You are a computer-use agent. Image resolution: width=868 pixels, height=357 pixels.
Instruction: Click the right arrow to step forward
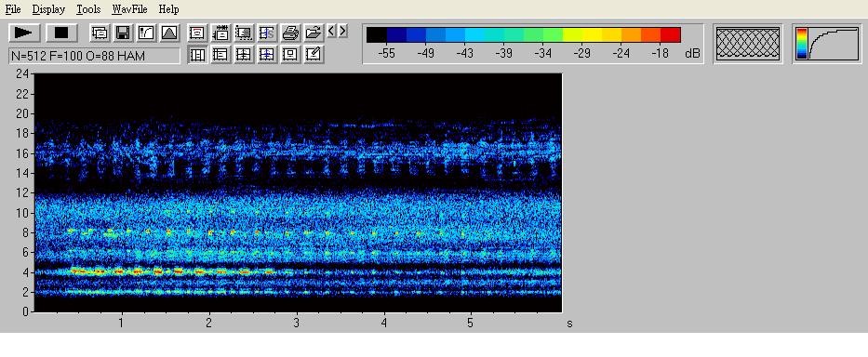[x=342, y=31]
